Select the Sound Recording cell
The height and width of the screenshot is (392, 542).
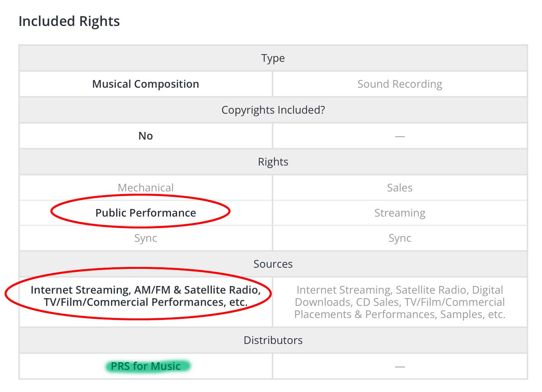400,84
